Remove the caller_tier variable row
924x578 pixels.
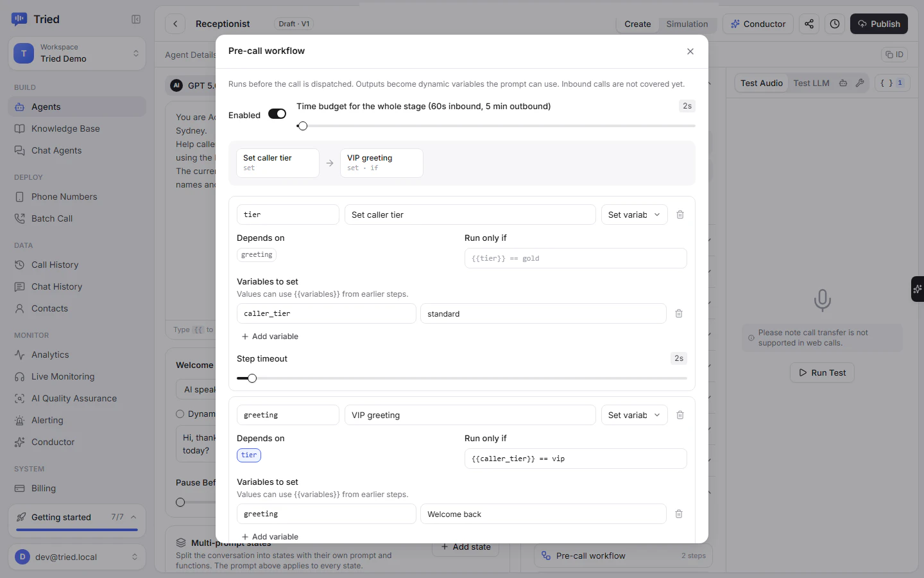pyautogui.click(x=679, y=313)
